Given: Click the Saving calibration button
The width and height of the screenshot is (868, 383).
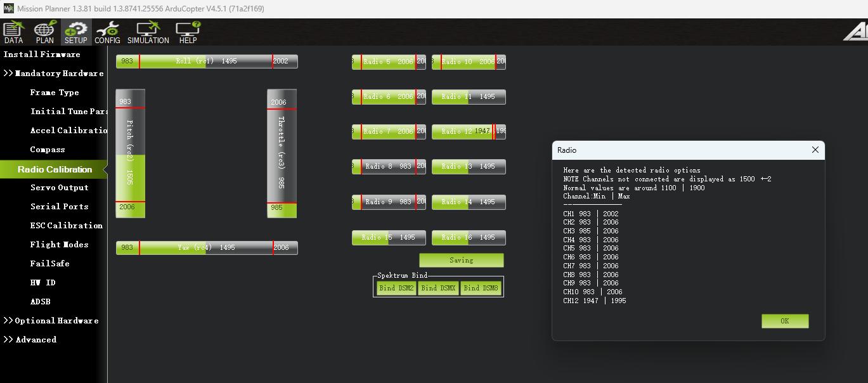Looking at the screenshot, I should (x=462, y=260).
